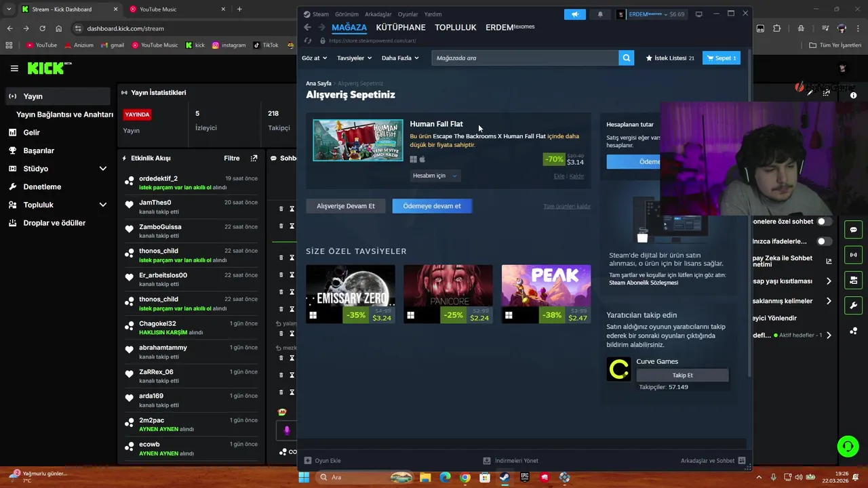Go back with Steam's back arrow
Screen dimensions: 868x488
(x=307, y=28)
